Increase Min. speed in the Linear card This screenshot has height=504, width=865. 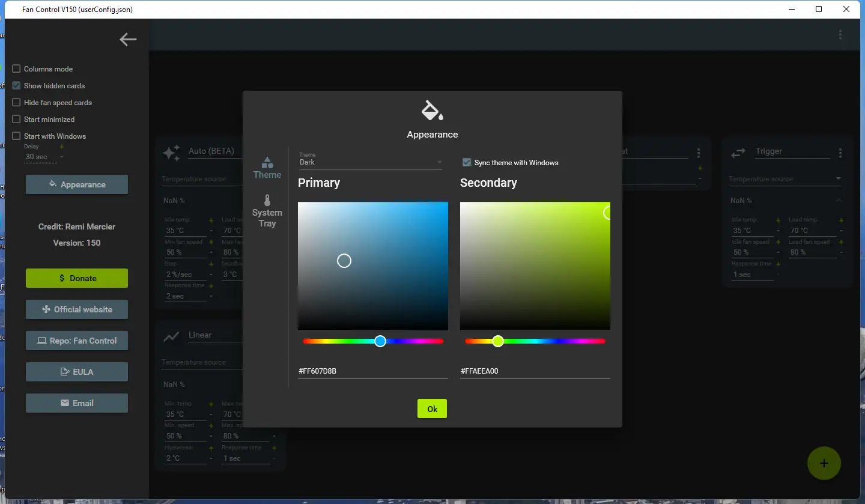(211, 426)
